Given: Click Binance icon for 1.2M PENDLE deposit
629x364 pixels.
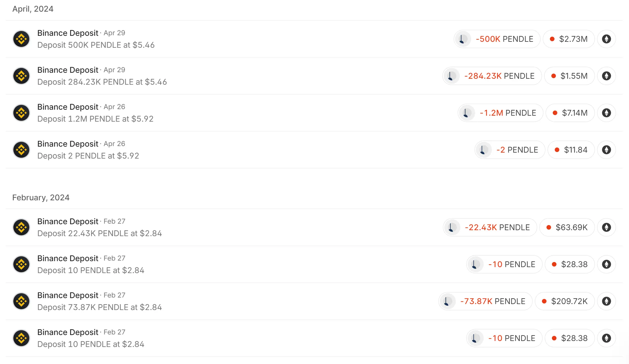Looking at the screenshot, I should click(21, 113).
